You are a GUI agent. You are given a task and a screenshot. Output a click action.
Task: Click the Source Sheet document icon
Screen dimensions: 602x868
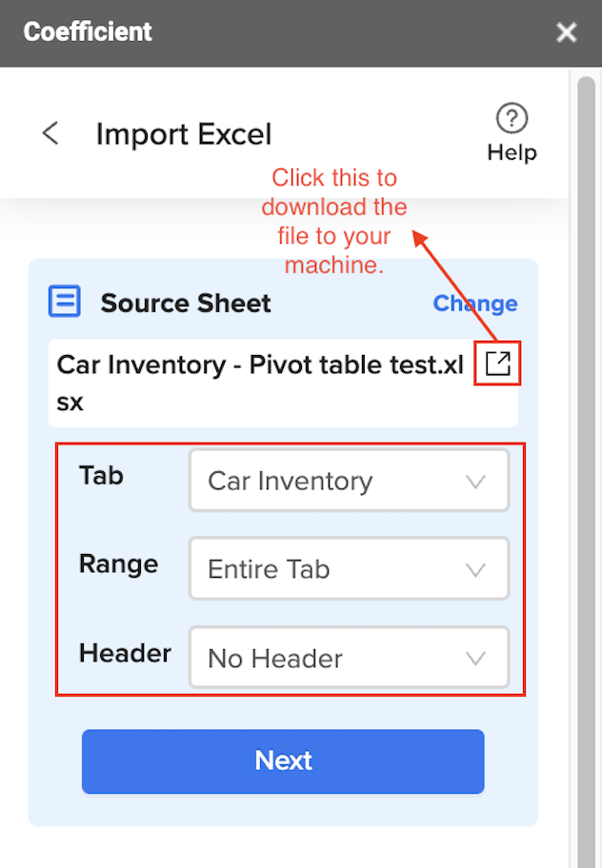pyautogui.click(x=64, y=301)
